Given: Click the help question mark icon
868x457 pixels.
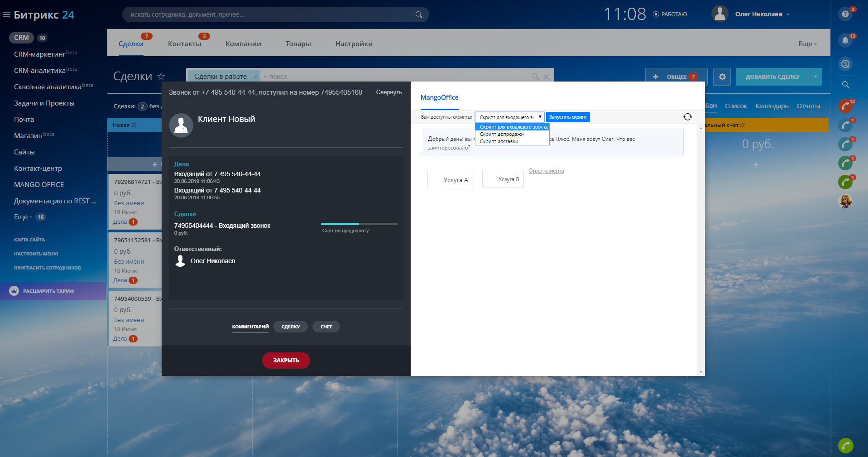Looking at the screenshot, I should pos(845,14).
